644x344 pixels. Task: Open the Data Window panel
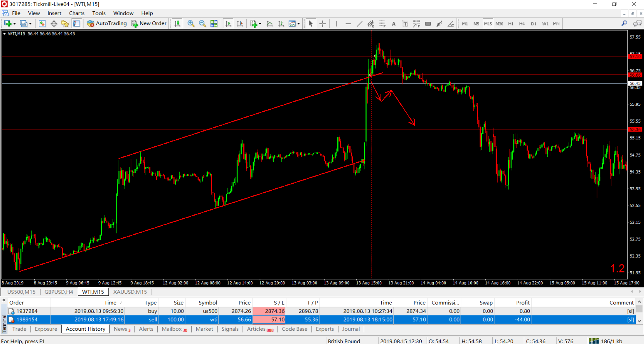tap(54, 23)
